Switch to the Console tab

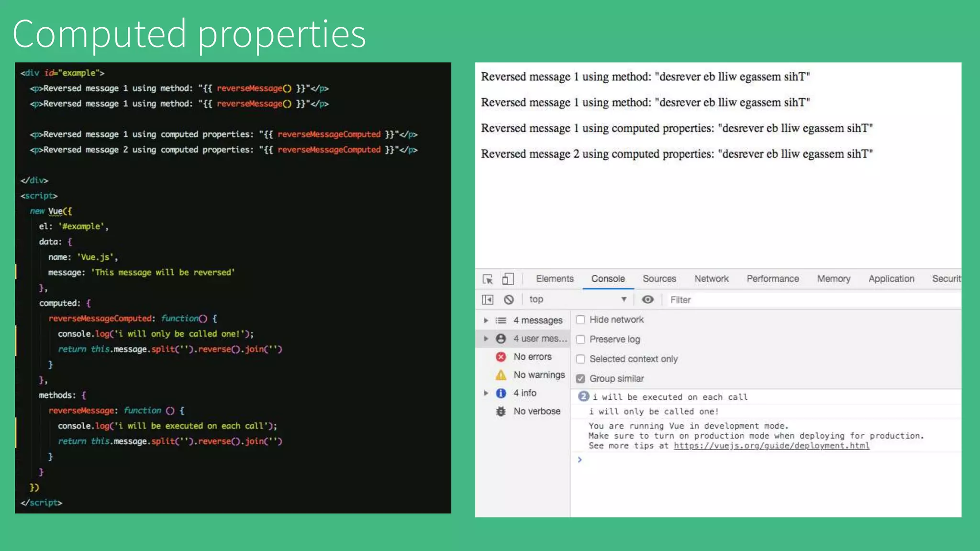[608, 279]
